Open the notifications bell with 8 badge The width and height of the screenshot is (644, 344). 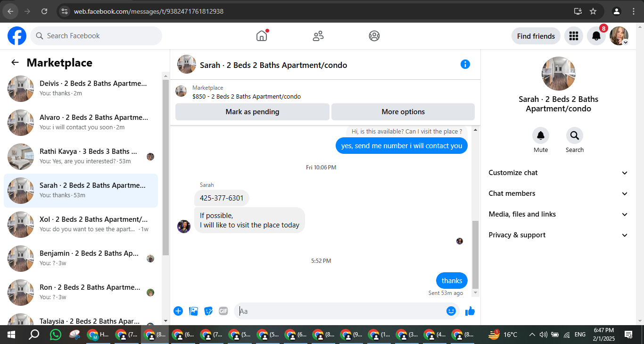click(596, 36)
